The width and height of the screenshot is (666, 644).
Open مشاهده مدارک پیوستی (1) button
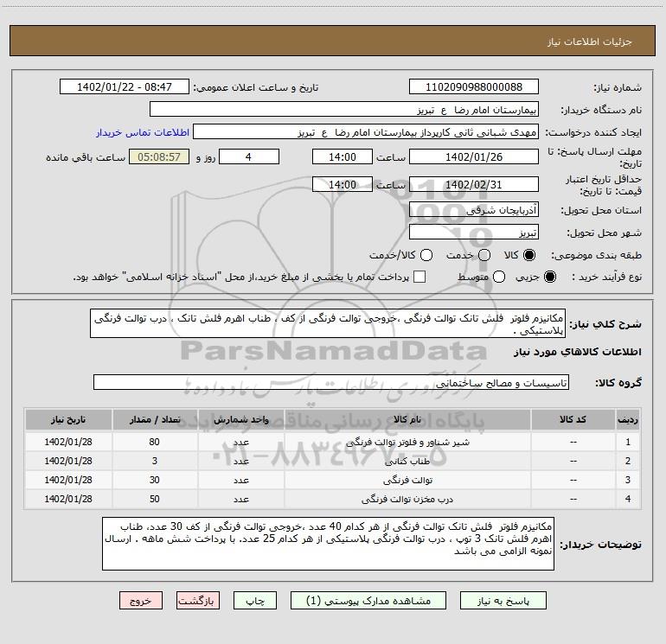[368, 601]
